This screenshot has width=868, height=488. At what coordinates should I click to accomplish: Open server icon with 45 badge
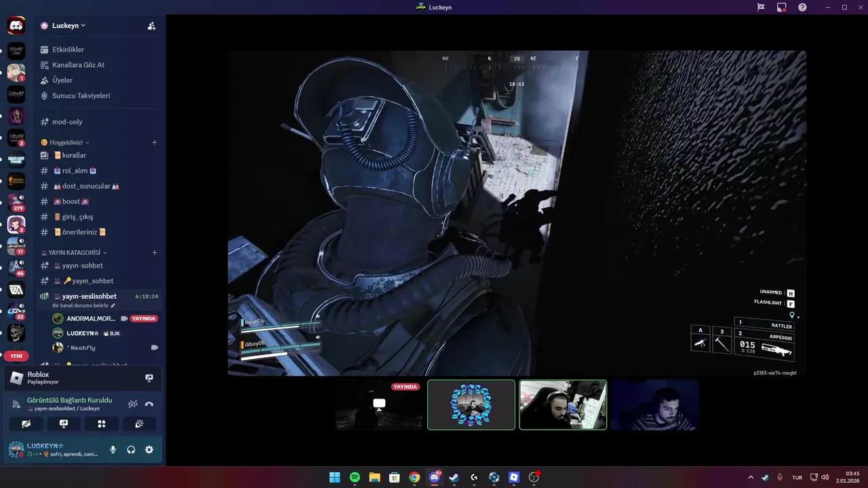point(16,268)
